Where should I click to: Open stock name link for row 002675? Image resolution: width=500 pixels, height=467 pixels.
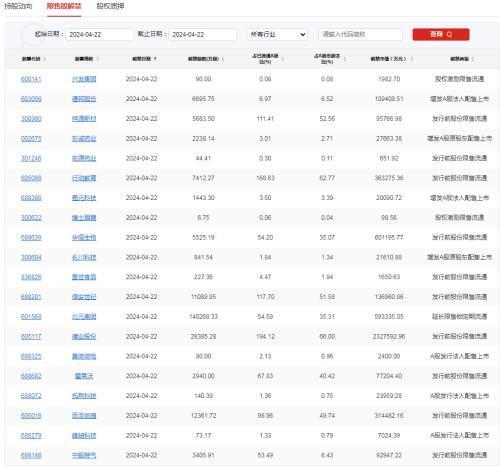coord(84,139)
